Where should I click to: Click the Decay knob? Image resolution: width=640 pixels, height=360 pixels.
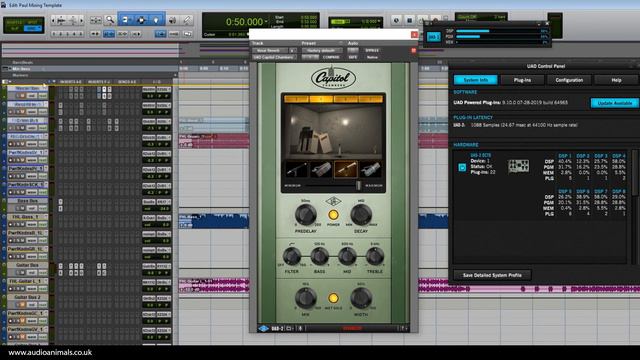point(361,215)
